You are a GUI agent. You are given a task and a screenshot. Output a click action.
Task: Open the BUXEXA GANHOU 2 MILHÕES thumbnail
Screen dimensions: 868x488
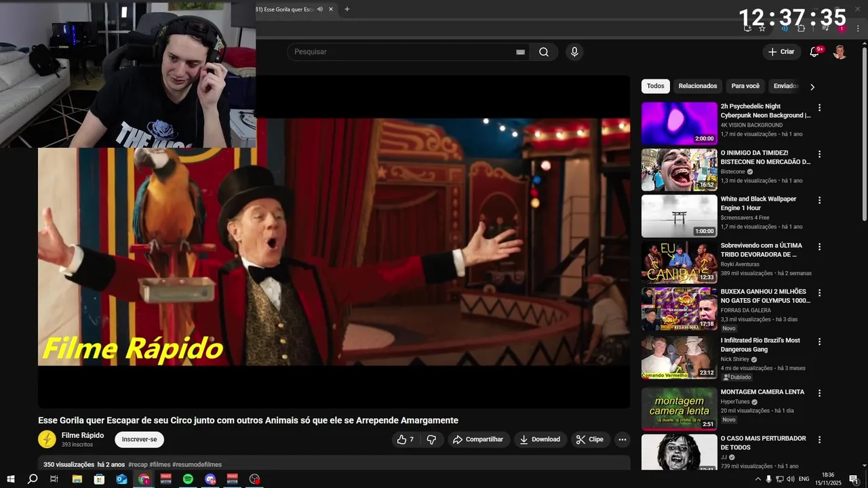[x=679, y=308]
